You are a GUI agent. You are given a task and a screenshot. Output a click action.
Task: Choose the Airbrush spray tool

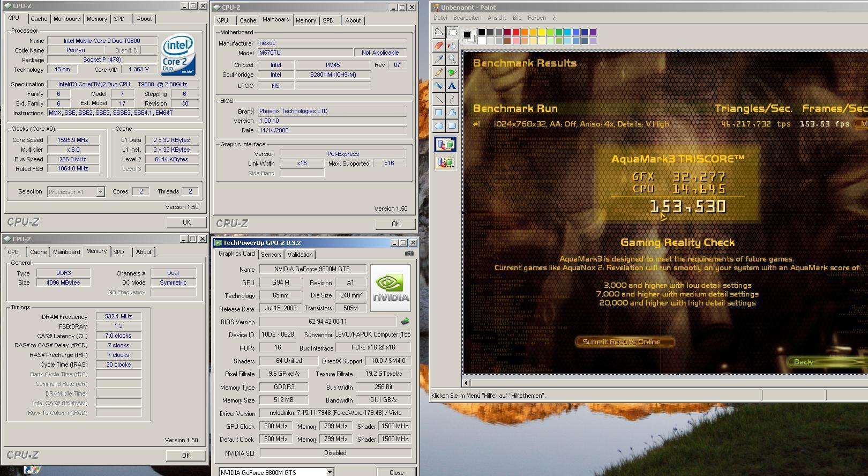click(439, 86)
